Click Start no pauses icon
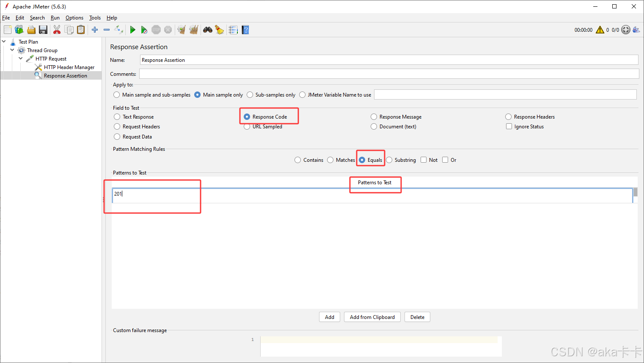The image size is (644, 363). 144,30
